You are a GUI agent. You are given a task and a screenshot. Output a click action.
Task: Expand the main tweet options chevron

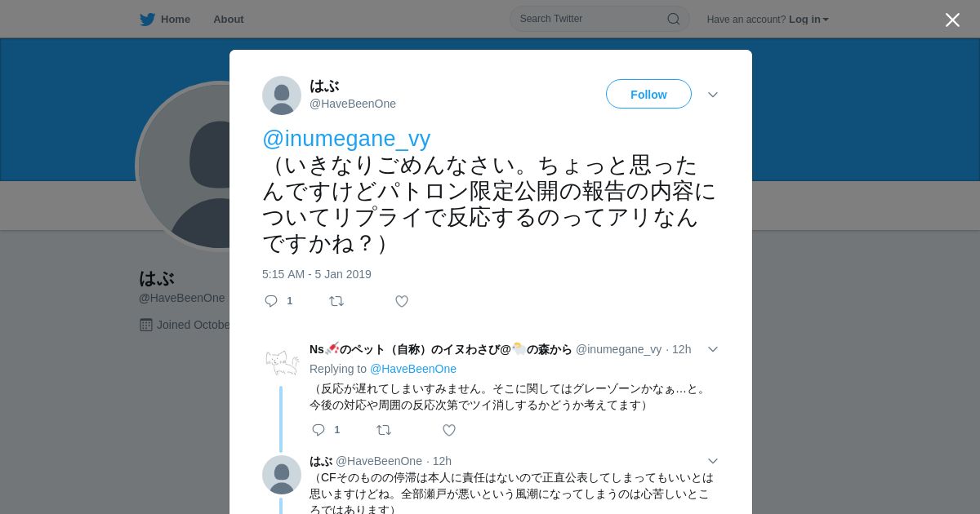pyautogui.click(x=713, y=95)
